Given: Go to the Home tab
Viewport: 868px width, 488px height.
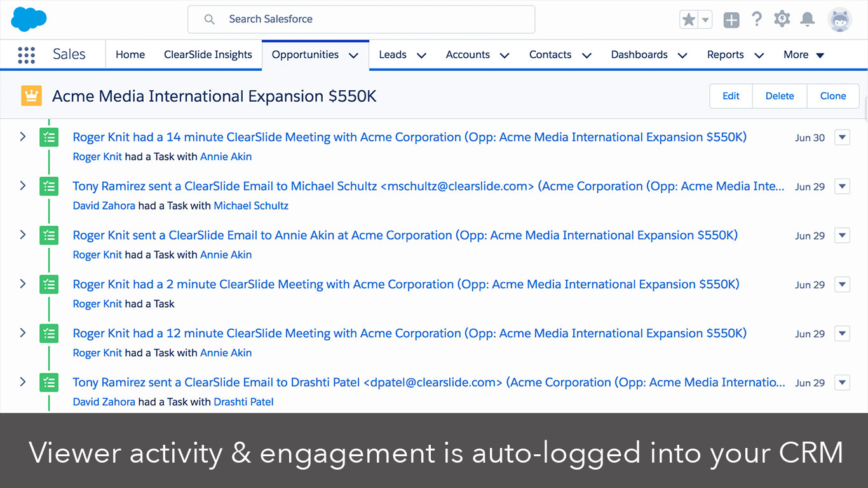Looking at the screenshot, I should click(130, 55).
